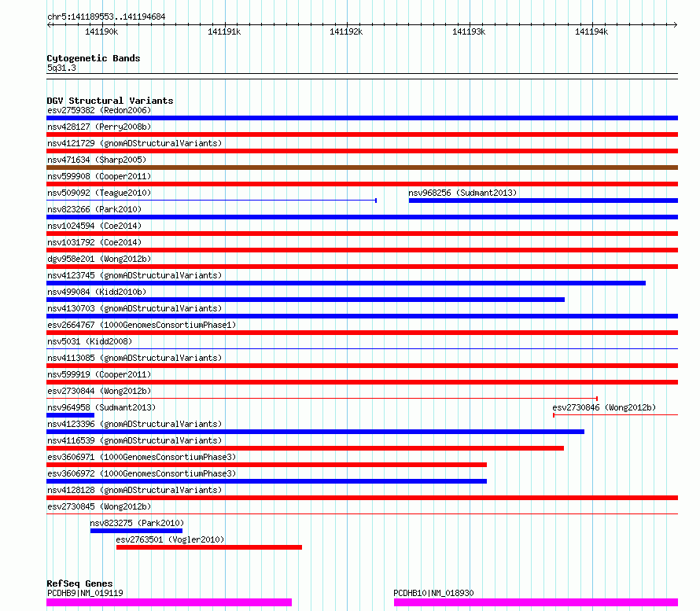The height and width of the screenshot is (611, 700).
Task: Click the blue nsv968256 variant bar
Action: [x=543, y=201]
